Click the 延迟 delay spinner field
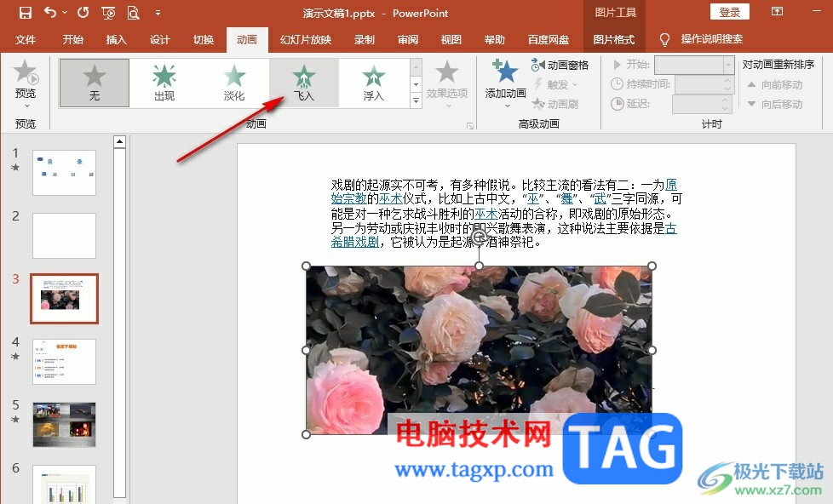833x504 pixels. point(703,104)
